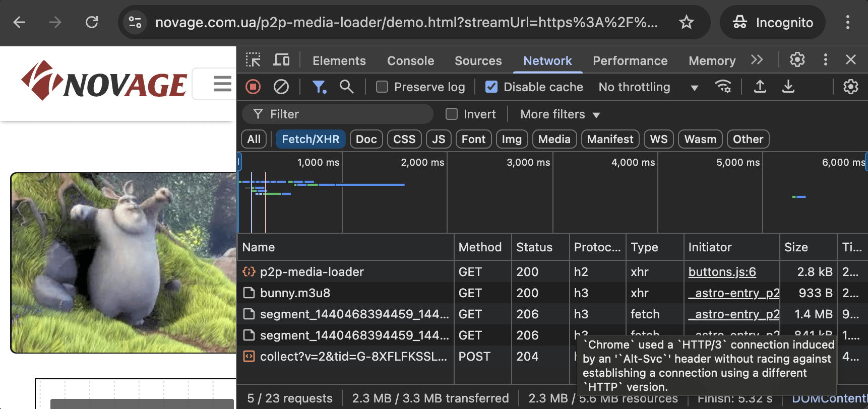Image resolution: width=868 pixels, height=409 pixels.
Task: Import HAR file upload icon
Action: click(760, 87)
